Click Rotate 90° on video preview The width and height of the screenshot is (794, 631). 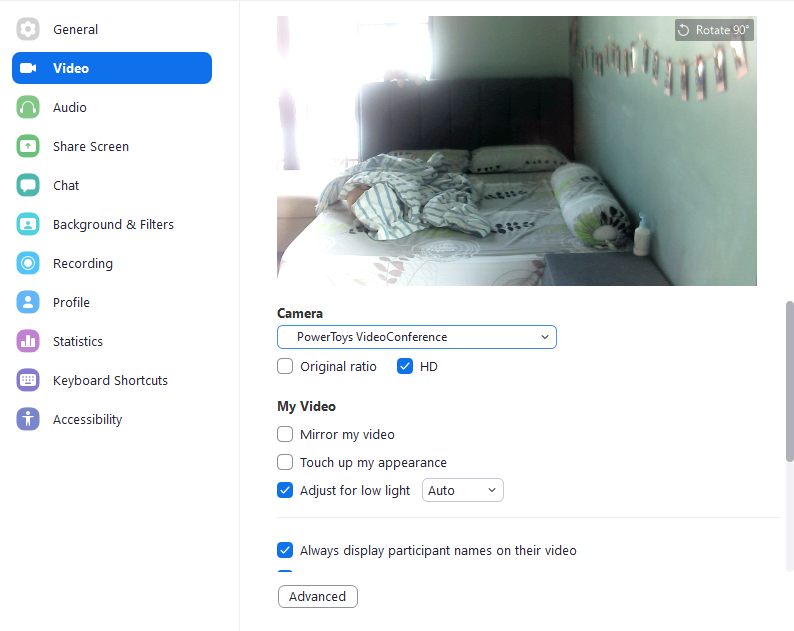[714, 30]
